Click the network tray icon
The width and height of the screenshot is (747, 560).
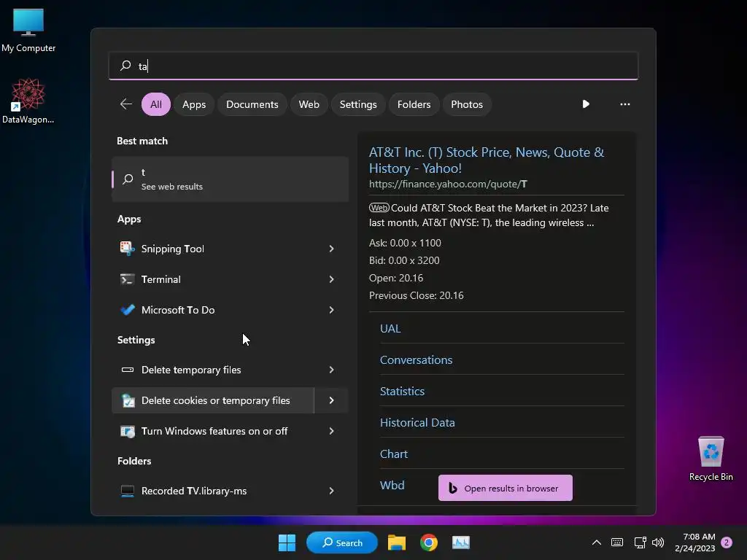[x=640, y=542]
